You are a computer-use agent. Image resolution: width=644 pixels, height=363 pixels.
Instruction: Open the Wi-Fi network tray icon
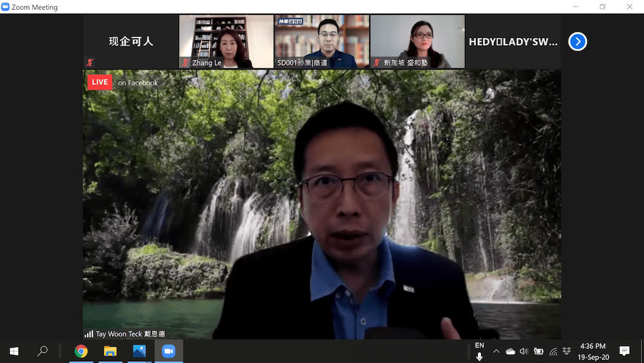point(553,351)
